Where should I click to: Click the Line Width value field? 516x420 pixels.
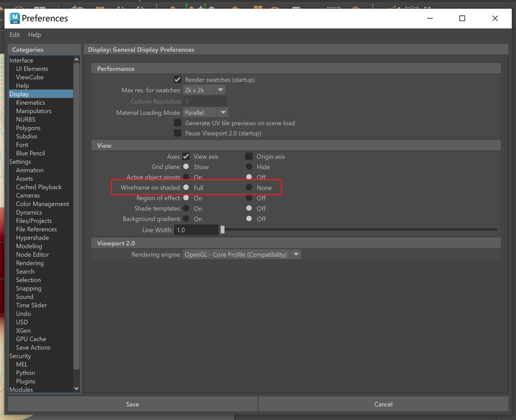196,230
